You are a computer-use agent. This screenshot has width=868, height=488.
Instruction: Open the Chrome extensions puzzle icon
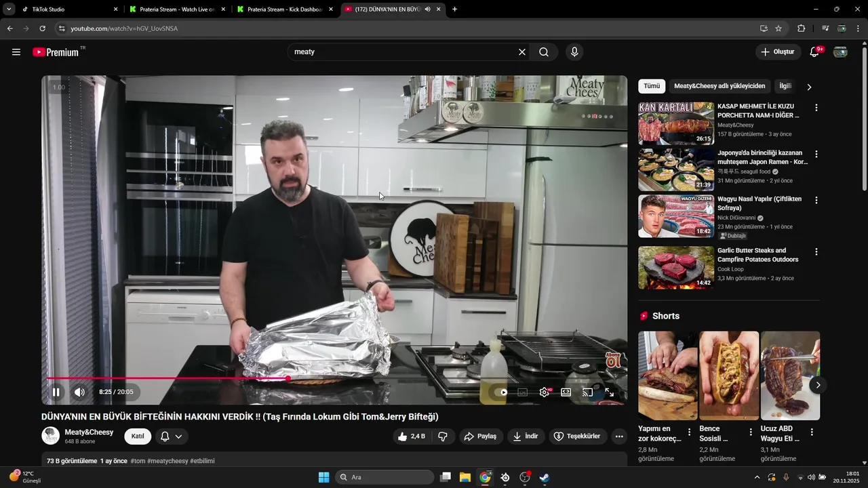(801, 28)
